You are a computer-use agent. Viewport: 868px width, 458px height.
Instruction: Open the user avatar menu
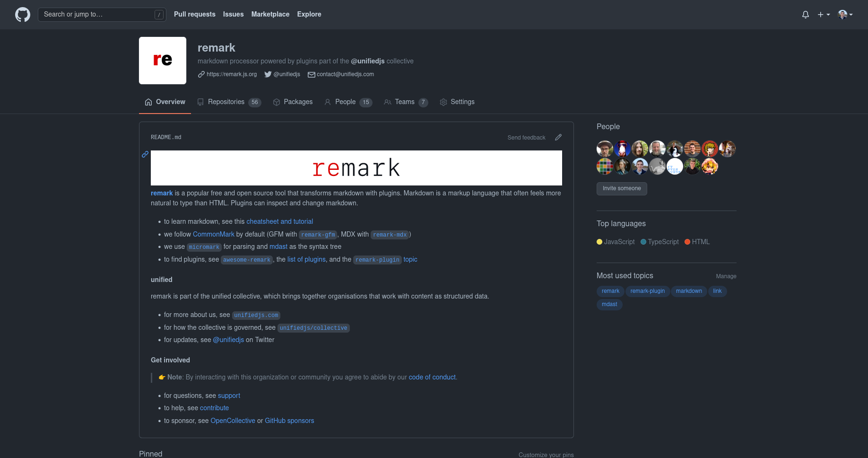[x=845, y=15]
